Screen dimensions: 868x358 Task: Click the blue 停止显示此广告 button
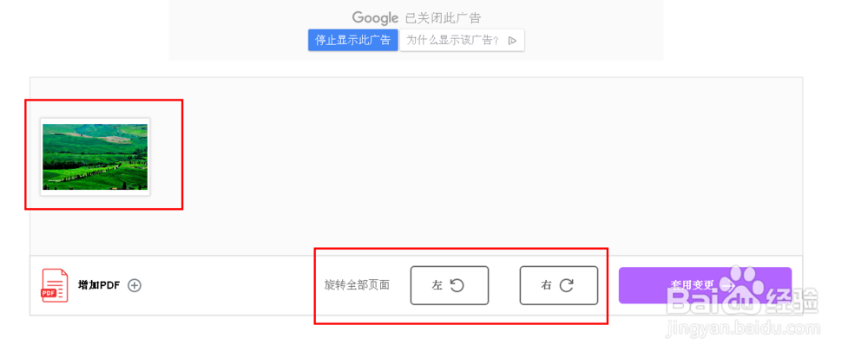(x=353, y=41)
